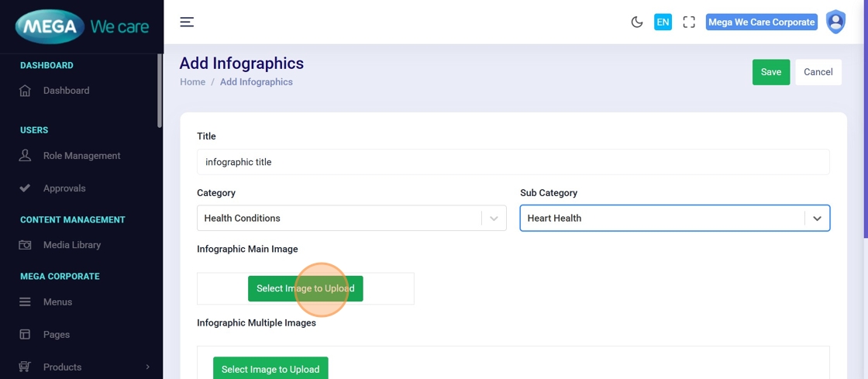This screenshot has width=868, height=379.
Task: Expand the Products submenu chevron
Action: 147,367
